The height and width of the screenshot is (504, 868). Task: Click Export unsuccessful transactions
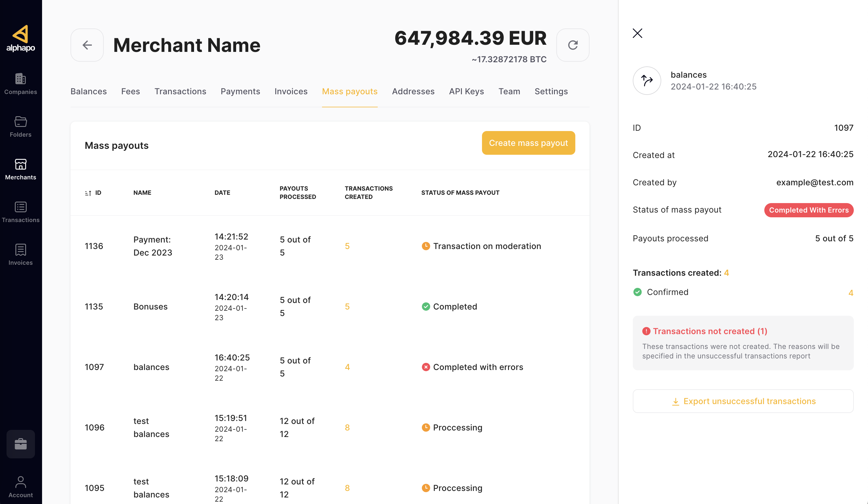click(x=743, y=401)
